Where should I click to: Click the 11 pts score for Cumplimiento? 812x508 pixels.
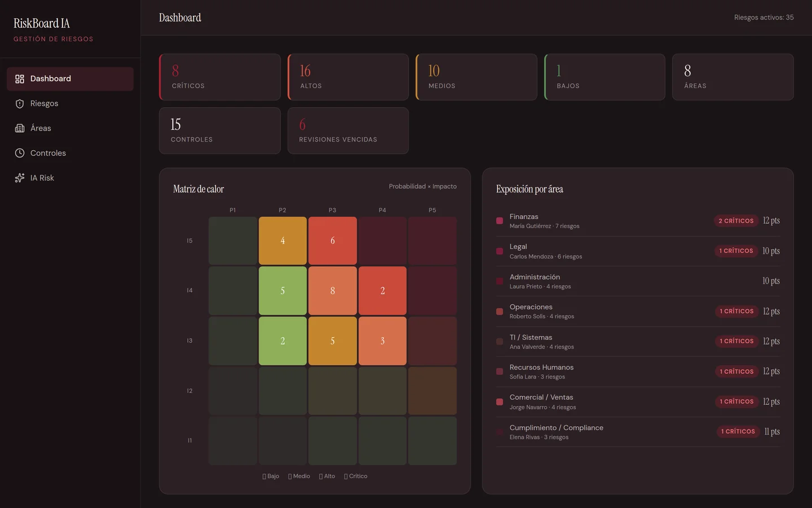772,432
